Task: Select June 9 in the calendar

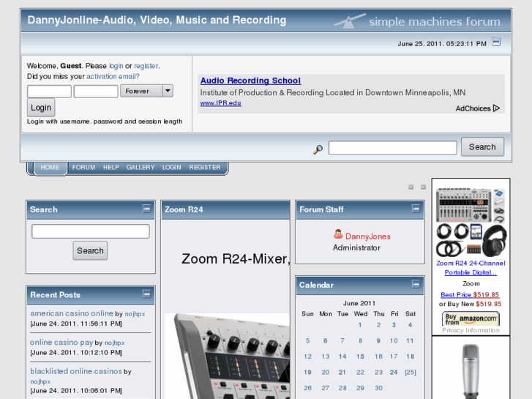Action: point(378,340)
